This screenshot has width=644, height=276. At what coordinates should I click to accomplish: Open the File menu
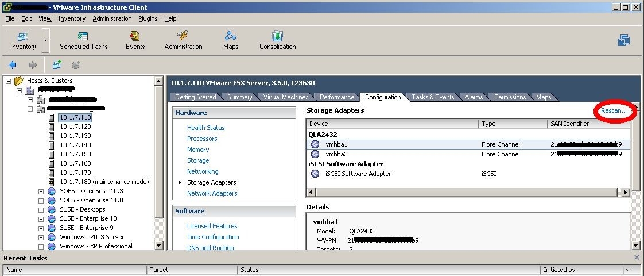click(10, 18)
